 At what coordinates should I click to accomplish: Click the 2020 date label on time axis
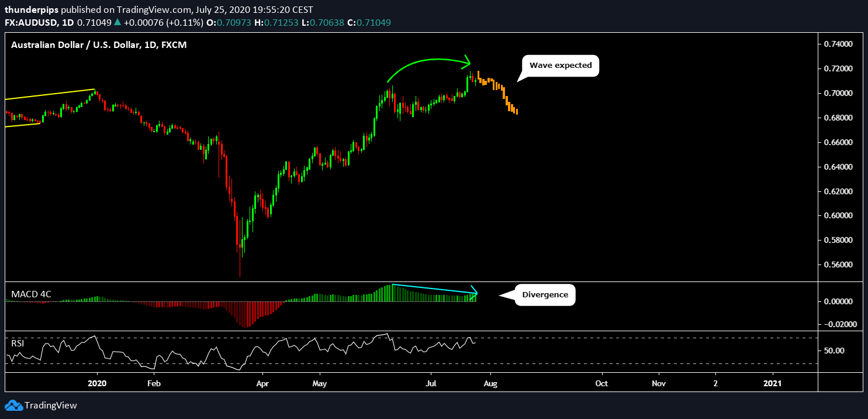click(97, 383)
